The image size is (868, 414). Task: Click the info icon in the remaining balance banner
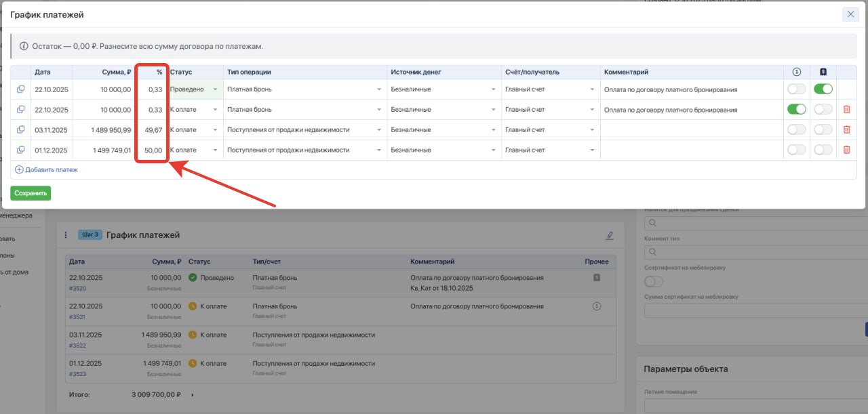pyautogui.click(x=24, y=47)
